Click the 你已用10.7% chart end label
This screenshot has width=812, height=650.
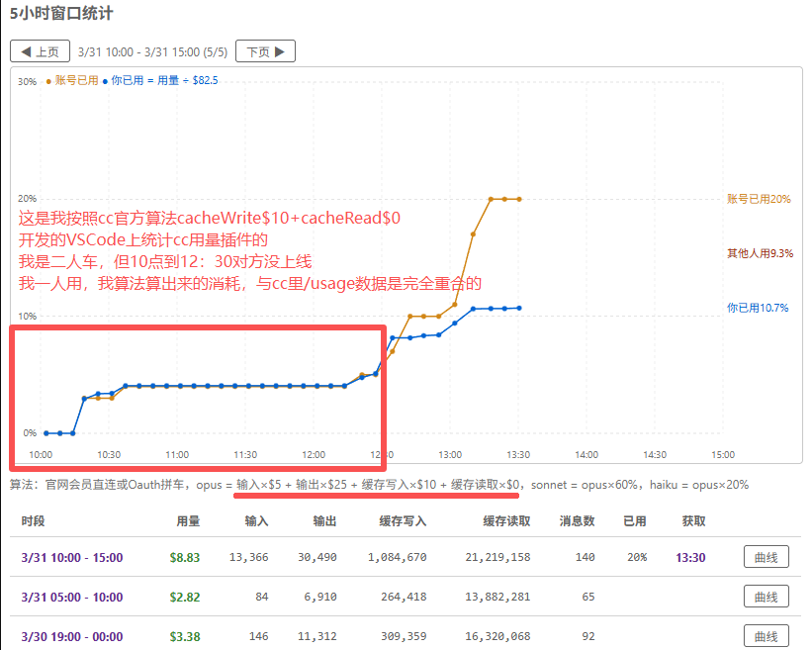click(x=758, y=308)
